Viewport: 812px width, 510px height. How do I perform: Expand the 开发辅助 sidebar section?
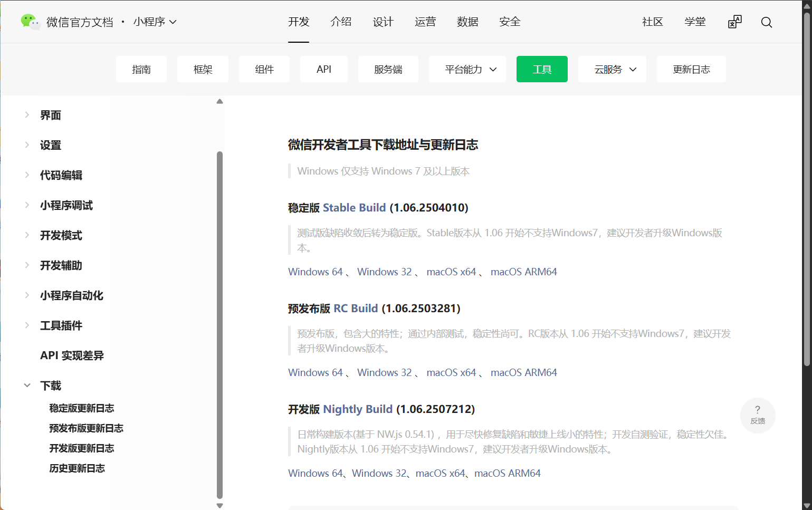click(x=27, y=265)
